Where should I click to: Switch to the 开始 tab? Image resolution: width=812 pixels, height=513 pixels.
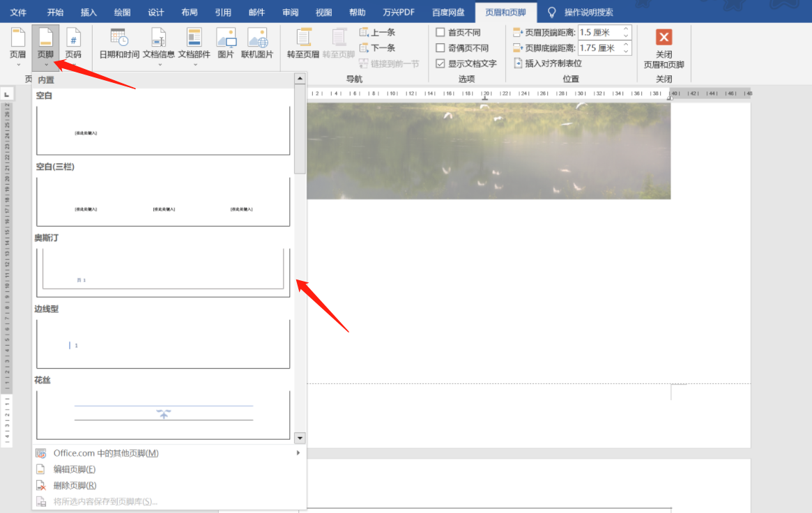(55, 12)
